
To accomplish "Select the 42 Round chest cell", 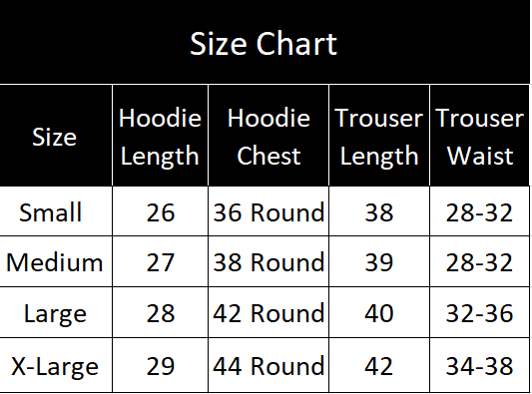I will click(x=268, y=312).
